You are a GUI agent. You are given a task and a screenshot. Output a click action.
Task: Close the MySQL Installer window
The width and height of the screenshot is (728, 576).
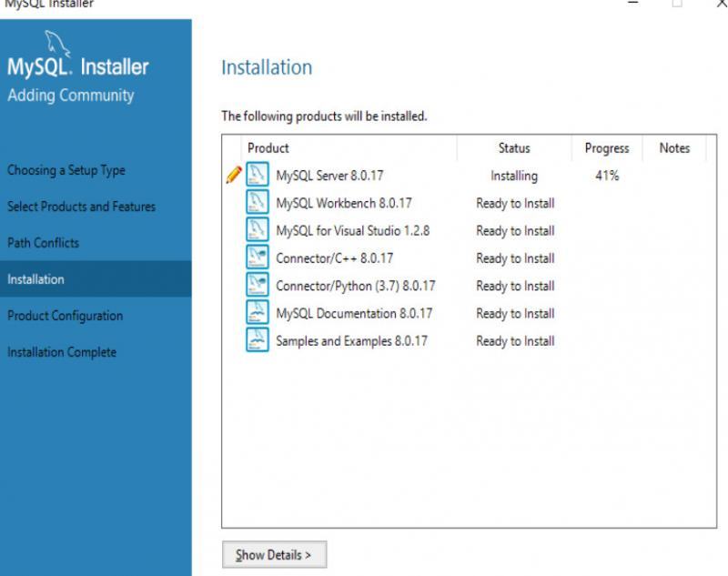coord(722,3)
